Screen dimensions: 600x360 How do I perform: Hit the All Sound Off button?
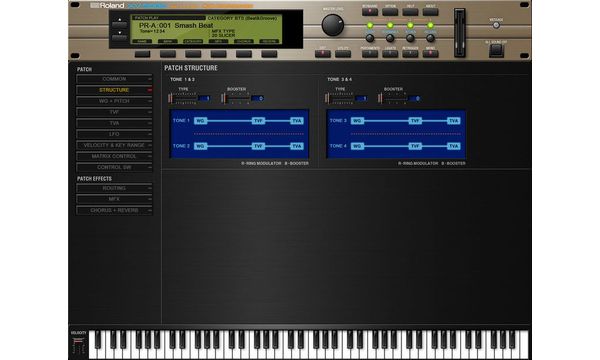(x=496, y=50)
